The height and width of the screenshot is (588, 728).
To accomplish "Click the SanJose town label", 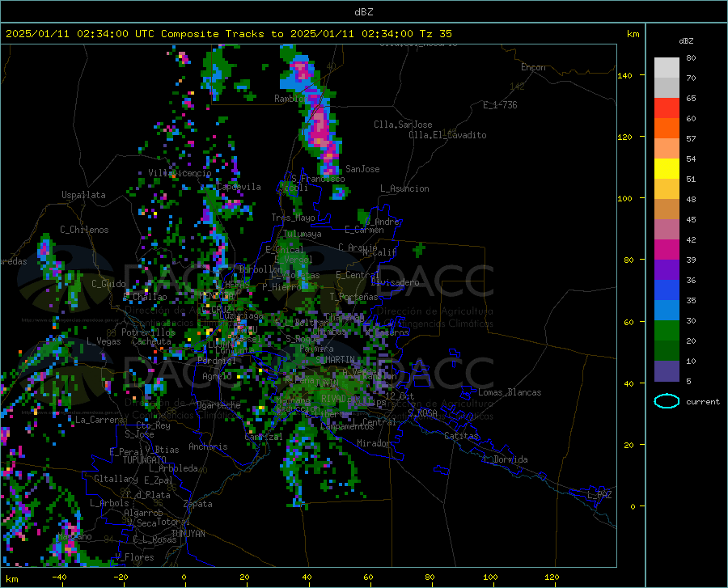I will 362,169.
